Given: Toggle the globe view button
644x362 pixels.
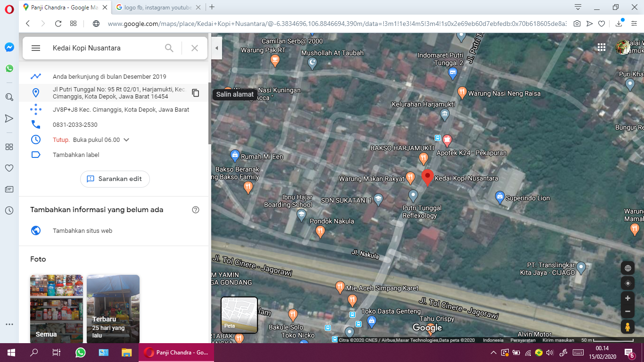Looking at the screenshot, I should pos(627,268).
